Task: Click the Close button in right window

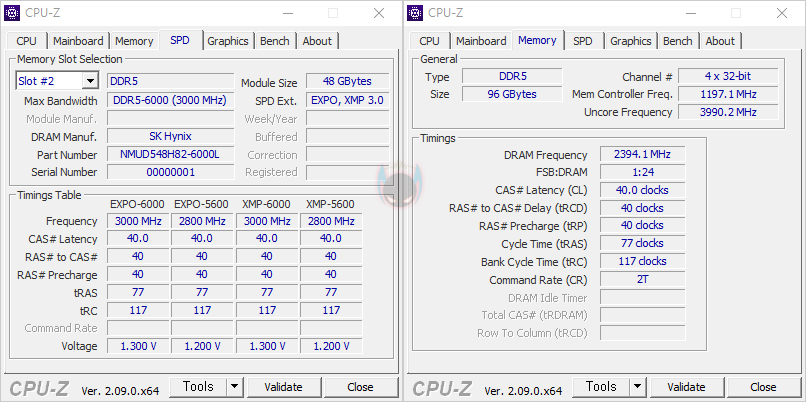Action: (x=763, y=387)
